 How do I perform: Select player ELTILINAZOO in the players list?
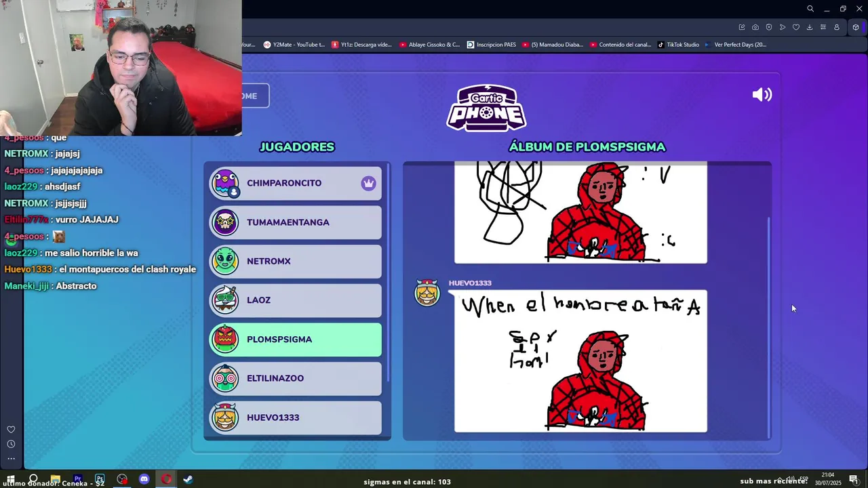[x=295, y=378]
